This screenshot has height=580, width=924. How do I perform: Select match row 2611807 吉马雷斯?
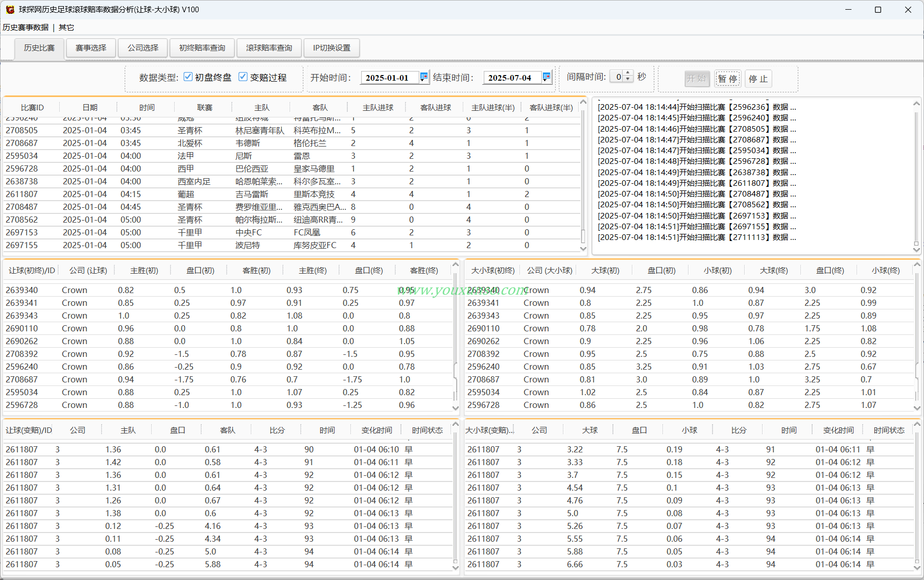[x=292, y=195]
